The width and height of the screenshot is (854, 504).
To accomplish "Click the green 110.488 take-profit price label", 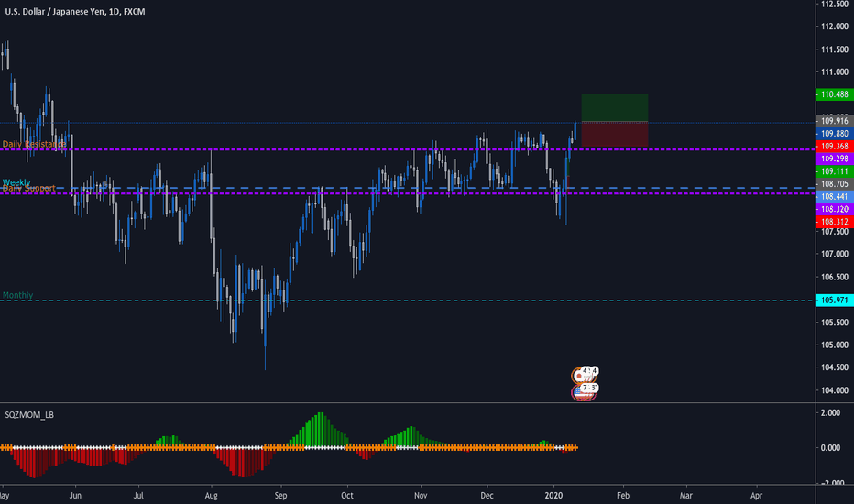I will (833, 94).
